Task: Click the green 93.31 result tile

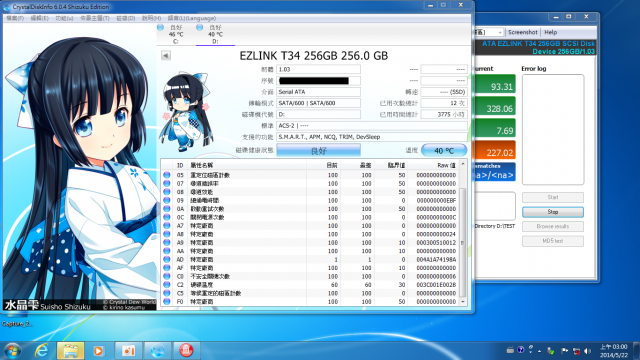Action: [x=494, y=84]
